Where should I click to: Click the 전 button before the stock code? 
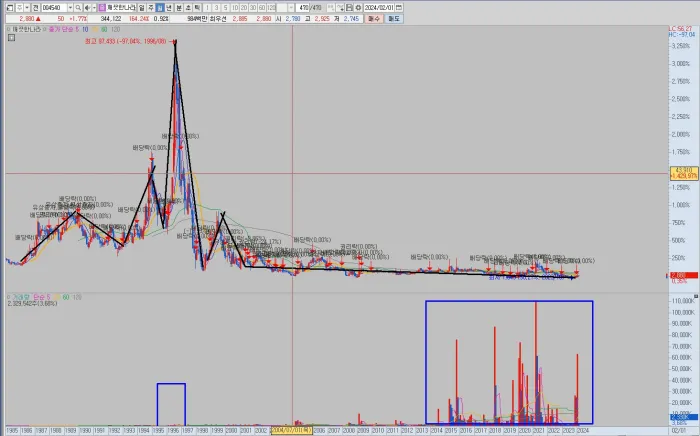(35, 8)
